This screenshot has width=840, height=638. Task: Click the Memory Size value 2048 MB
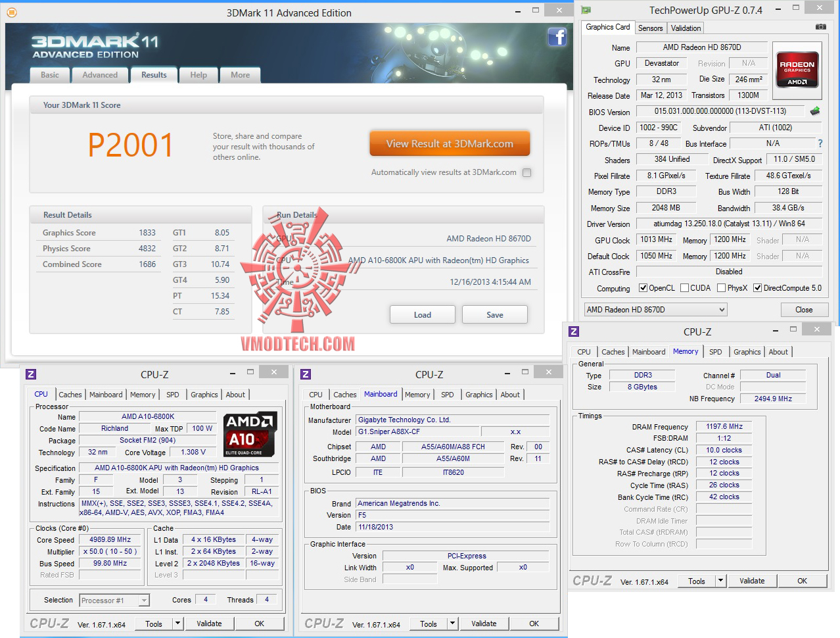click(666, 207)
